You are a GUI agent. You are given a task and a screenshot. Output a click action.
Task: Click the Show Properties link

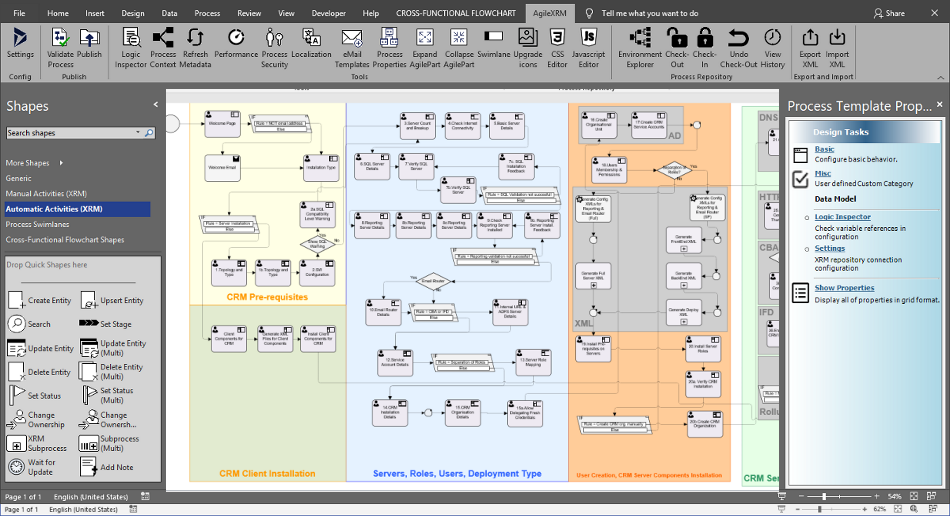tap(844, 288)
